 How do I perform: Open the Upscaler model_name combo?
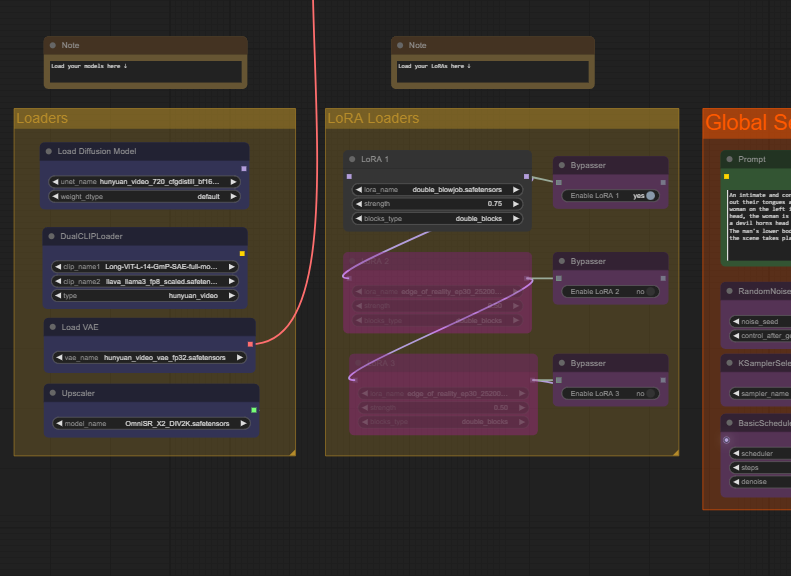151,424
